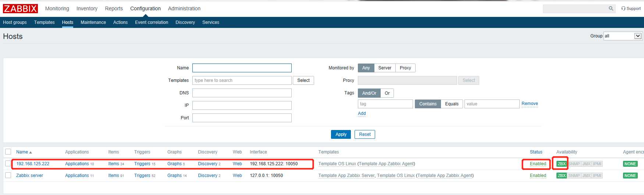Screen dimensions: 644x195
Task: Click the Reset filter button
Action: 365,134
